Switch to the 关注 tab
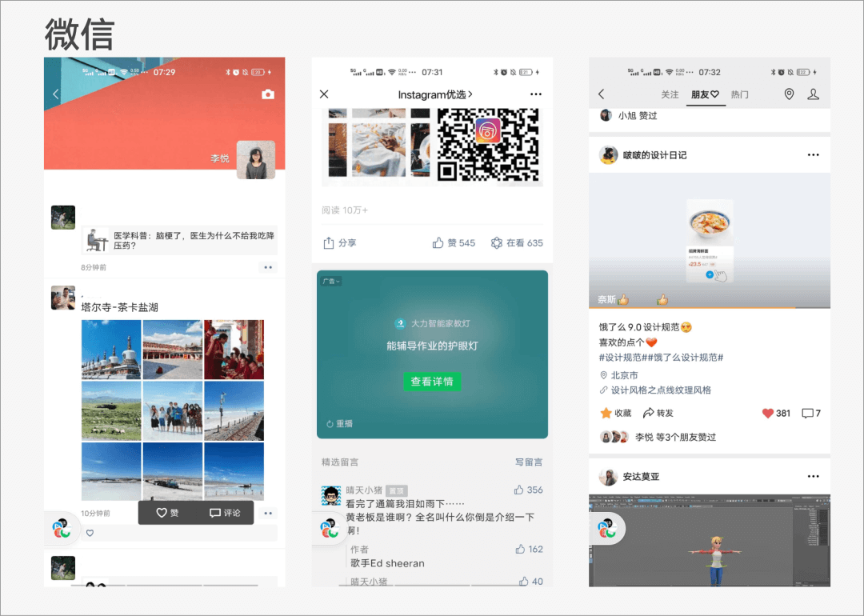The image size is (864, 616). [670, 94]
